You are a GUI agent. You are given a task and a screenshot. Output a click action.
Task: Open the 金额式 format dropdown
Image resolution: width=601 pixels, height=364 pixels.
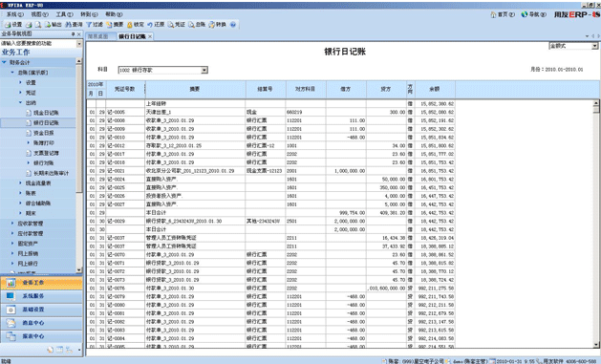(x=594, y=46)
